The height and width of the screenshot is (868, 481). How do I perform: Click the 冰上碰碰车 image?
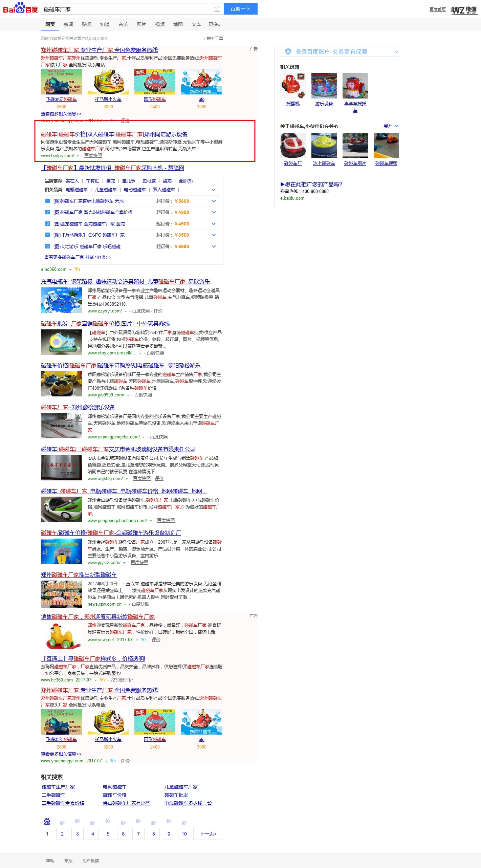click(x=324, y=145)
